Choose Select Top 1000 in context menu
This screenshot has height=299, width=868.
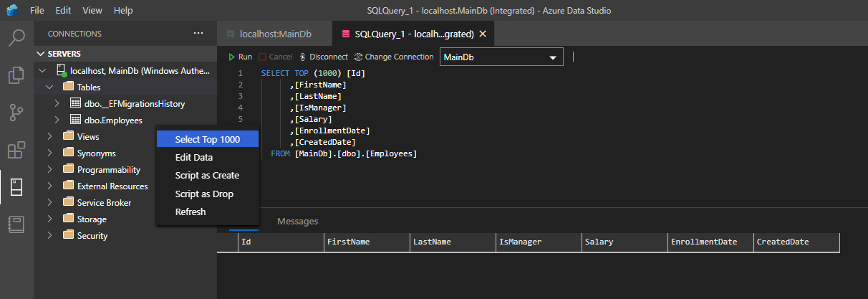[208, 139]
